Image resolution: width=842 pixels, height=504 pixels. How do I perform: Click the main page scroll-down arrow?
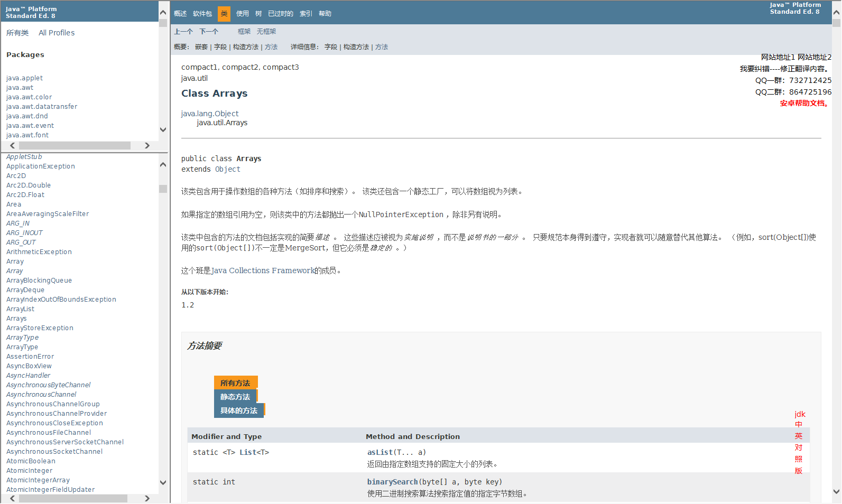pos(836,491)
